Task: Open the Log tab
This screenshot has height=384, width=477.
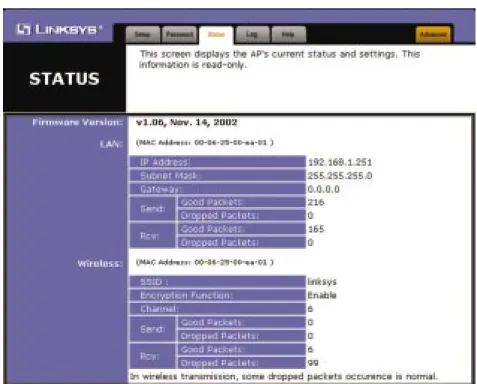Action: (x=252, y=35)
